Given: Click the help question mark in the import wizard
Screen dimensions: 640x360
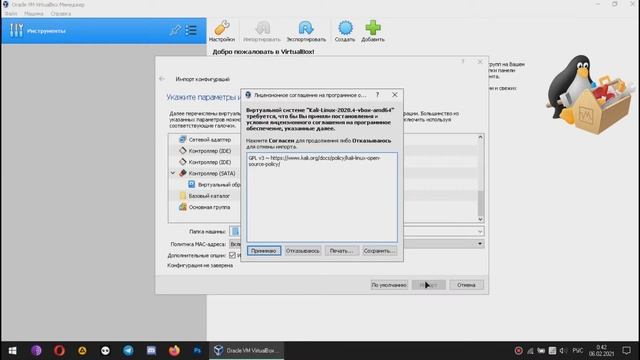Looking at the screenshot, I should pos(463,62).
